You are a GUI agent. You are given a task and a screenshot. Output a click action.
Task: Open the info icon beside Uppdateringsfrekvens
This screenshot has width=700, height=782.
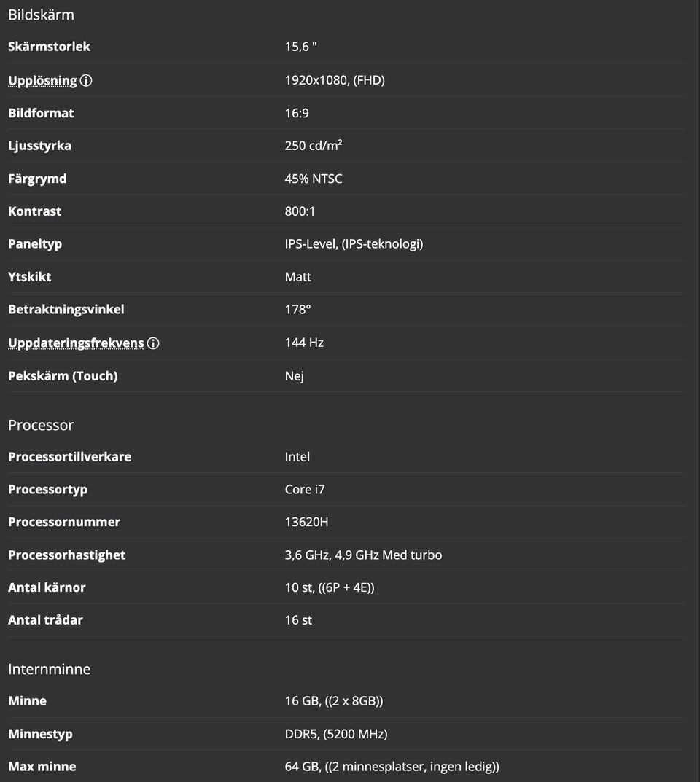pos(153,343)
